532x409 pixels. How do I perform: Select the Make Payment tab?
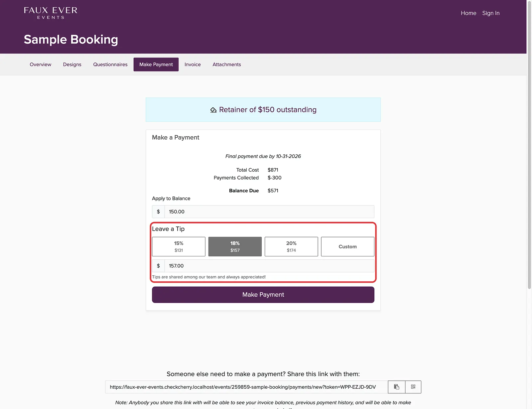click(156, 65)
